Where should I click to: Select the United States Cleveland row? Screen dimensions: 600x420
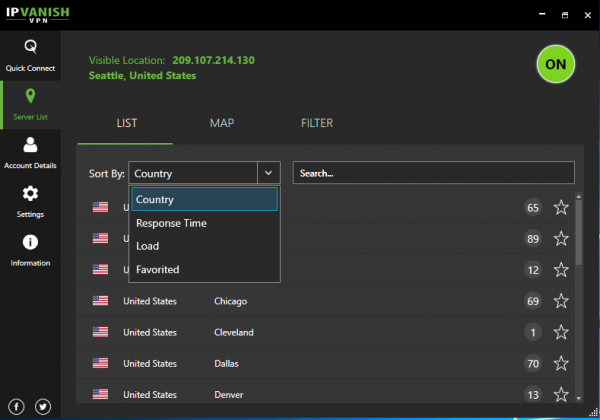coord(325,332)
